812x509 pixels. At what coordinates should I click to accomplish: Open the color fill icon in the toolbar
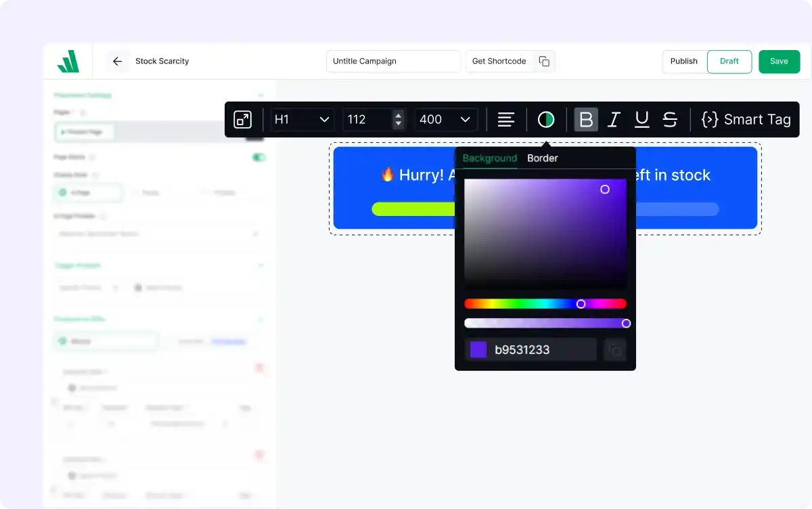545,119
